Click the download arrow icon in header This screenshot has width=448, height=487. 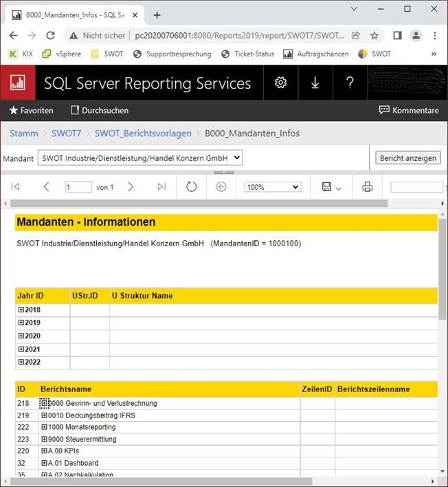(315, 83)
